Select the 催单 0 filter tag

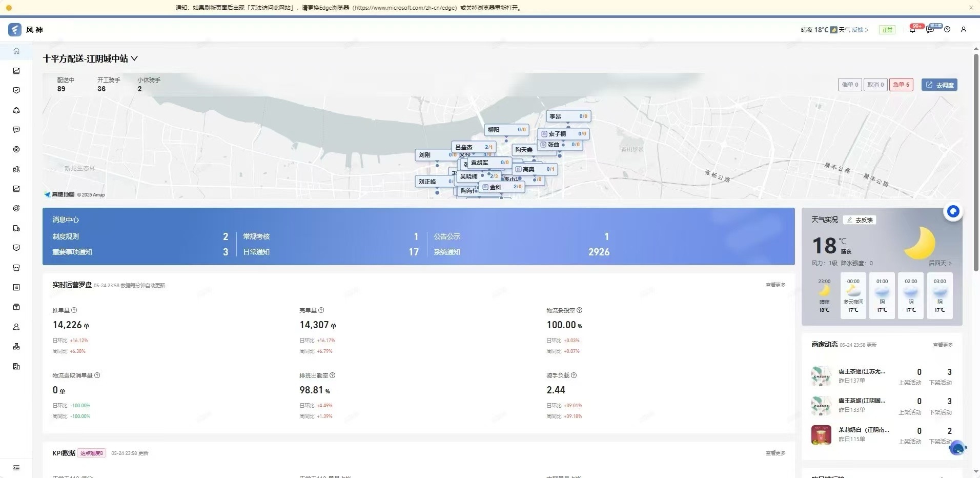click(x=850, y=85)
